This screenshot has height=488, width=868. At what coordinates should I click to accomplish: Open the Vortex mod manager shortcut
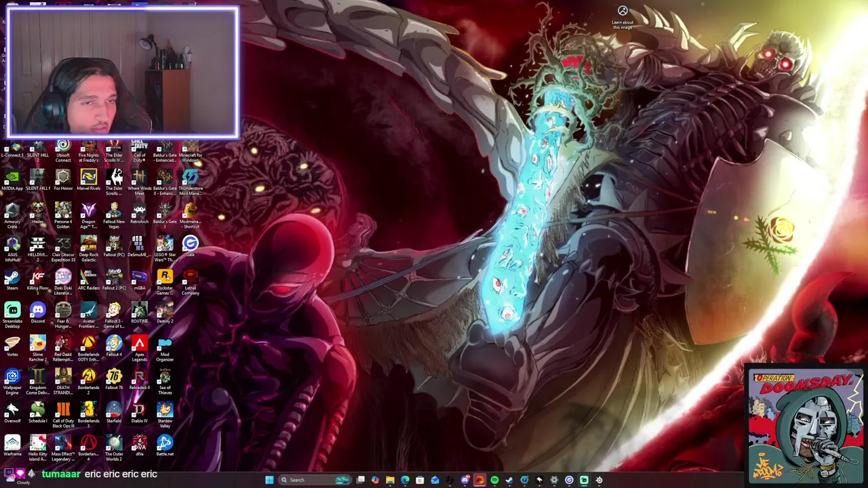[12, 346]
